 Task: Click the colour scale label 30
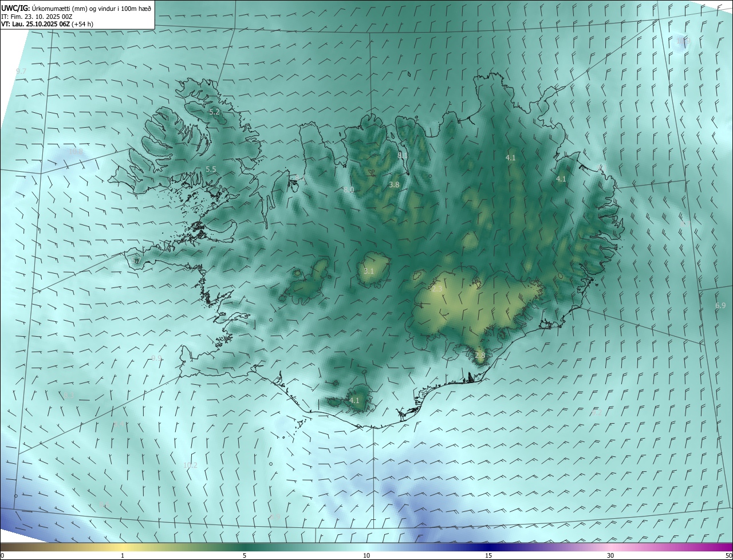pos(610,555)
